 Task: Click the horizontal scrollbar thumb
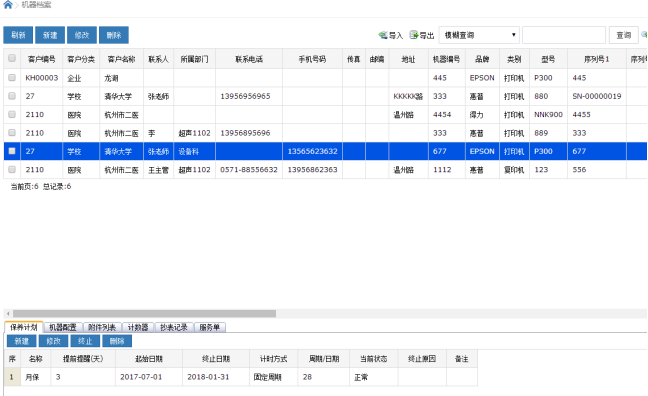pos(144,314)
